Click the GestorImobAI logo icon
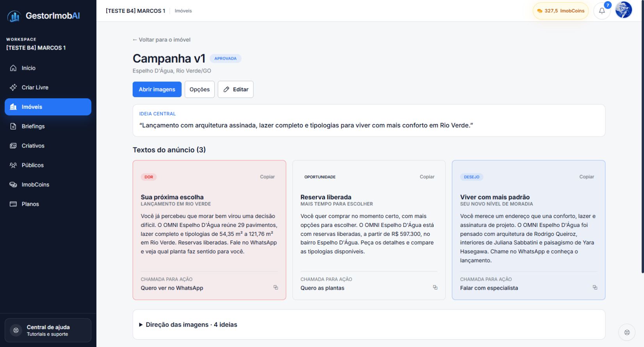The image size is (644, 347). [14, 16]
